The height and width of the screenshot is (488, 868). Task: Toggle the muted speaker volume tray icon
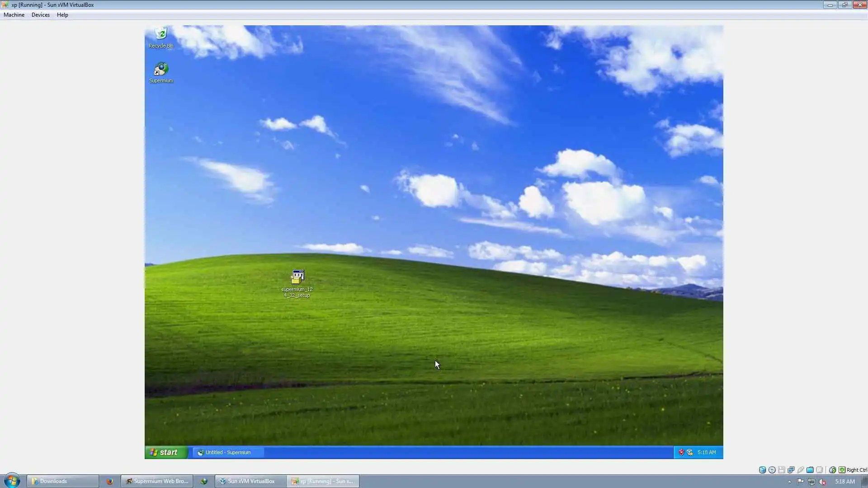click(822, 482)
